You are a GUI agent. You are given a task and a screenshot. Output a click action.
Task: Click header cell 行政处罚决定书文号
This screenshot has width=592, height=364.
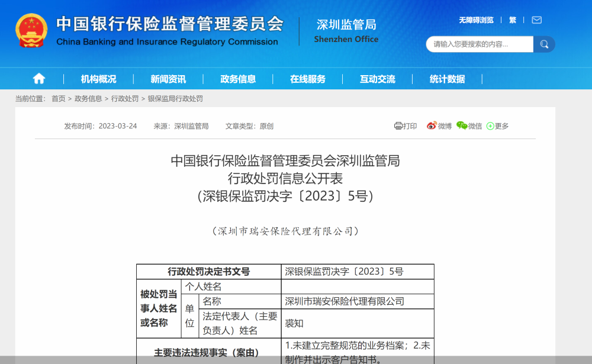point(209,272)
